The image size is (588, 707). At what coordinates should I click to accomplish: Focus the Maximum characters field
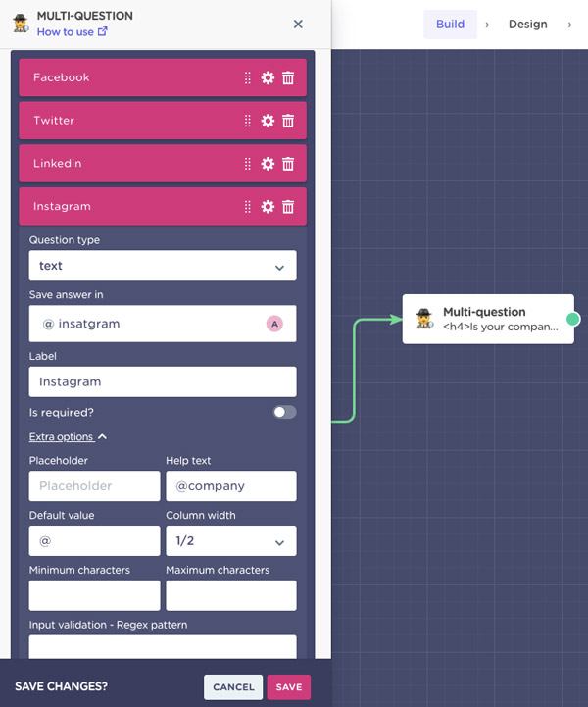click(231, 595)
